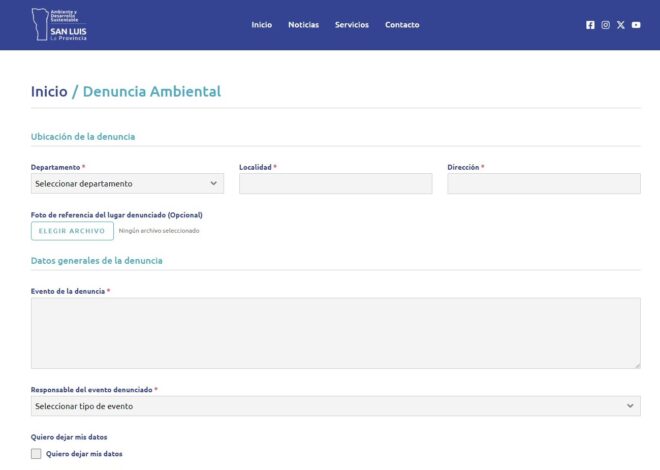Expand the Seleccionar departamento dropdown
This screenshot has width=660, height=470.
coord(127,183)
